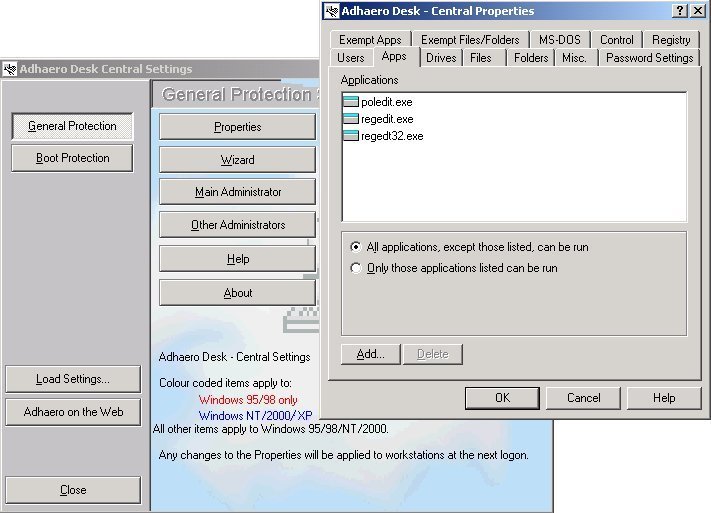Click Help button in Central Properties dialog
This screenshot has width=711, height=513.
pyautogui.click(x=664, y=398)
